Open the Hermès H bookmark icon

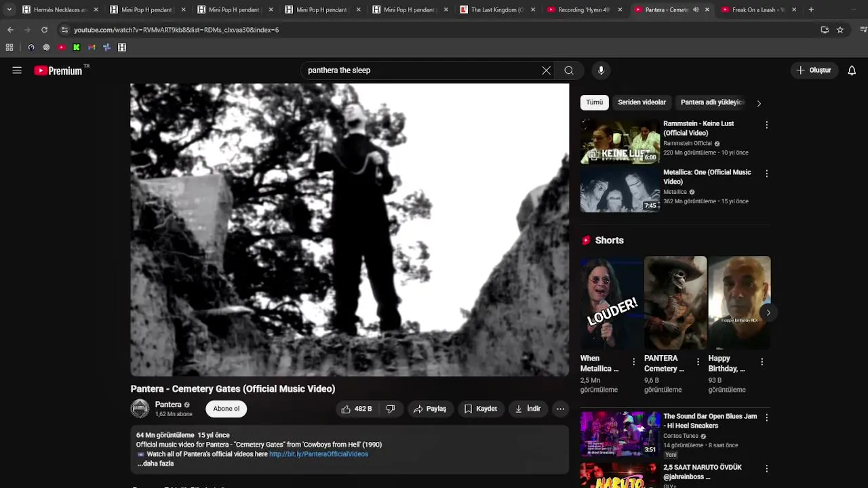pyautogui.click(x=122, y=47)
